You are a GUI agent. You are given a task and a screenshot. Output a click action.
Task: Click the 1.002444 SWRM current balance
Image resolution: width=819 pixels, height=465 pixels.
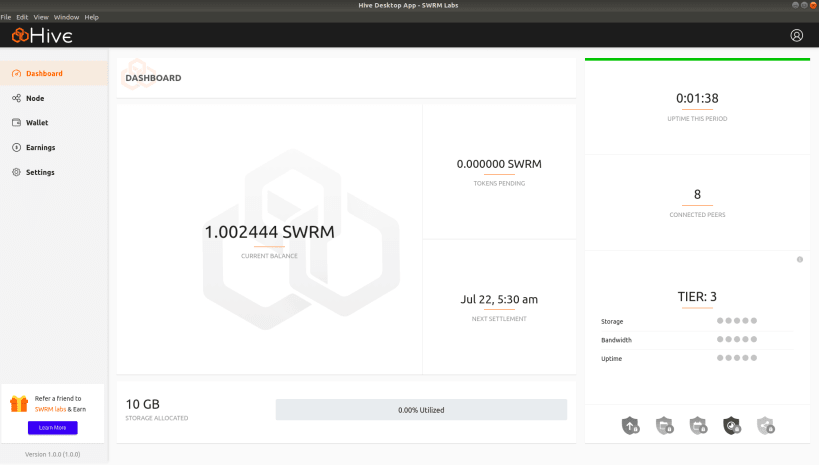tap(269, 232)
